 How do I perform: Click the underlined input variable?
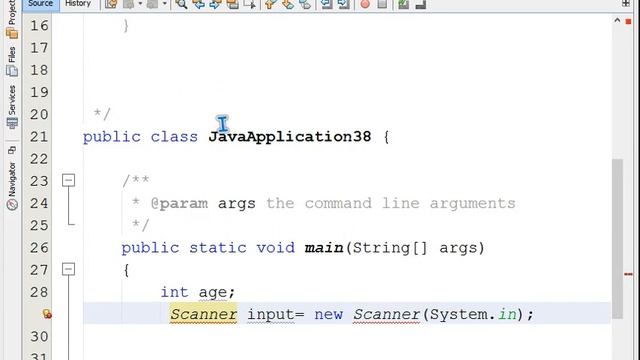pos(271,314)
